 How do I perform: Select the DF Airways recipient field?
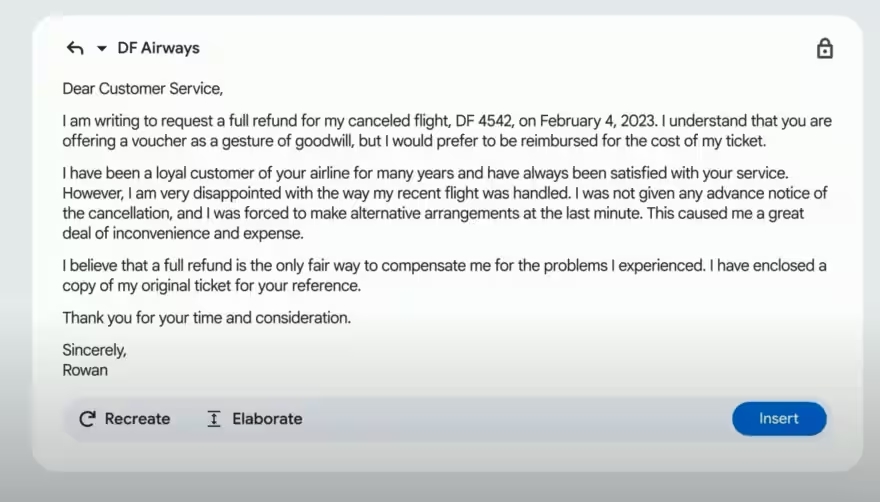click(158, 48)
